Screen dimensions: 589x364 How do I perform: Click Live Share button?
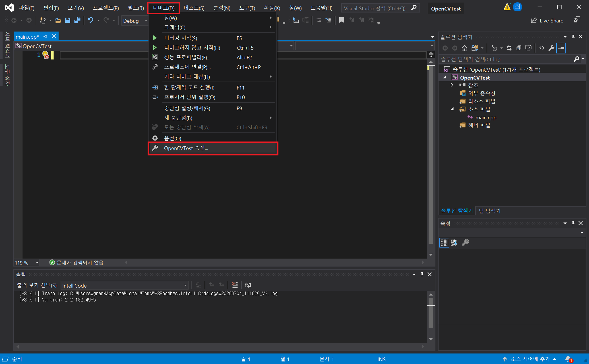[x=547, y=20]
